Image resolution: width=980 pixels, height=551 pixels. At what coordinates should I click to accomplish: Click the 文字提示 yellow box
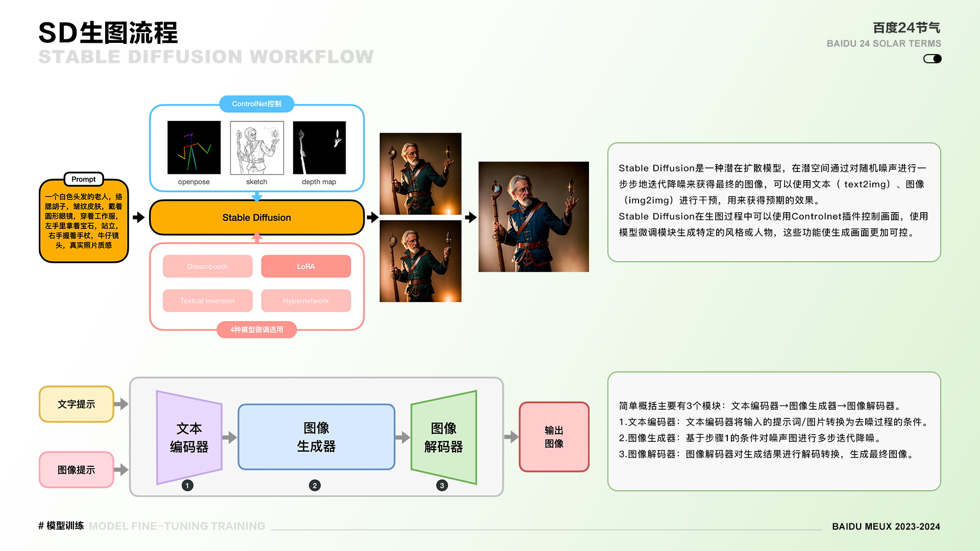pos(77,404)
